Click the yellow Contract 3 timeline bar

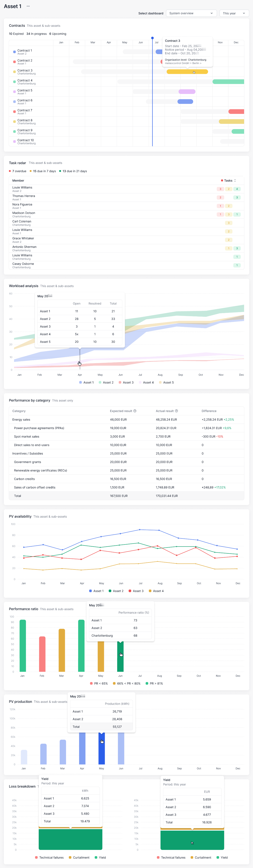point(187,72)
